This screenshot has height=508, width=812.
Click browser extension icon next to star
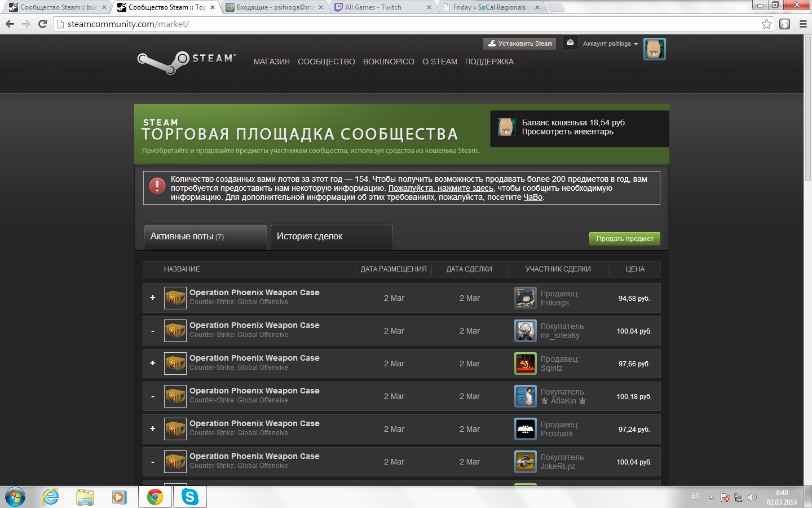click(x=784, y=24)
